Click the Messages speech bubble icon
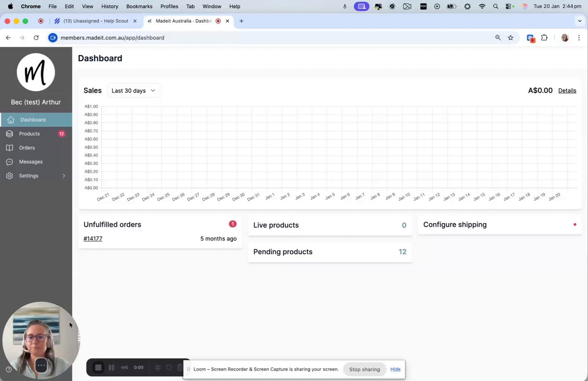This screenshot has height=381, width=588. click(9, 162)
